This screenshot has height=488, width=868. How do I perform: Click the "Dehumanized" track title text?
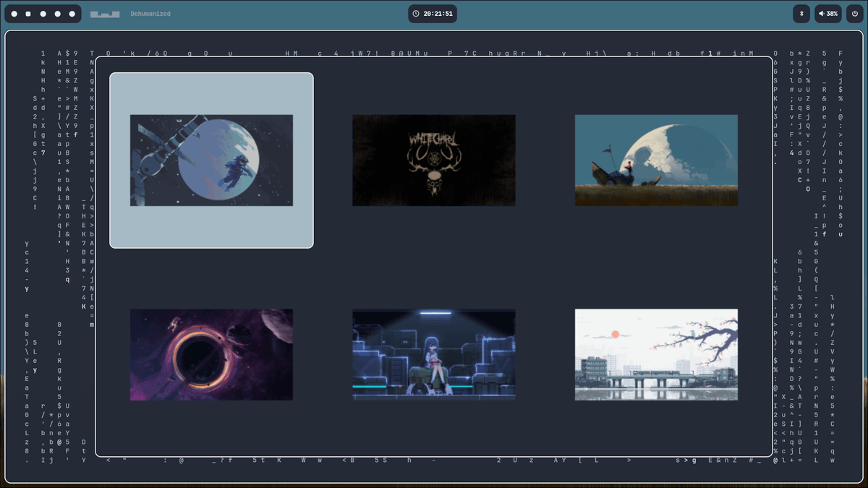150,14
